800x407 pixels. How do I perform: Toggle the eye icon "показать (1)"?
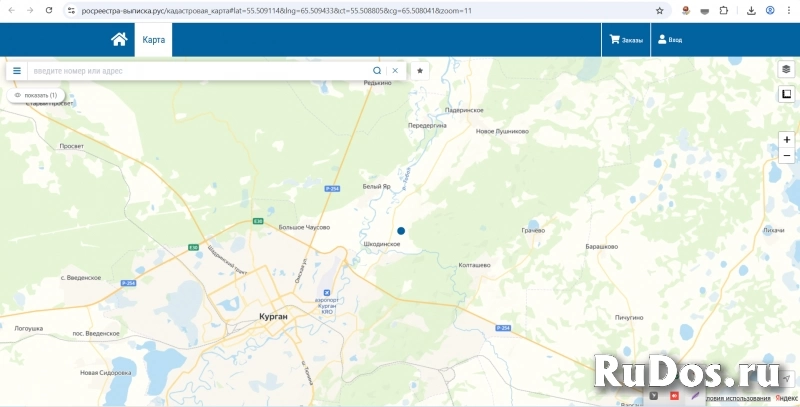point(36,95)
